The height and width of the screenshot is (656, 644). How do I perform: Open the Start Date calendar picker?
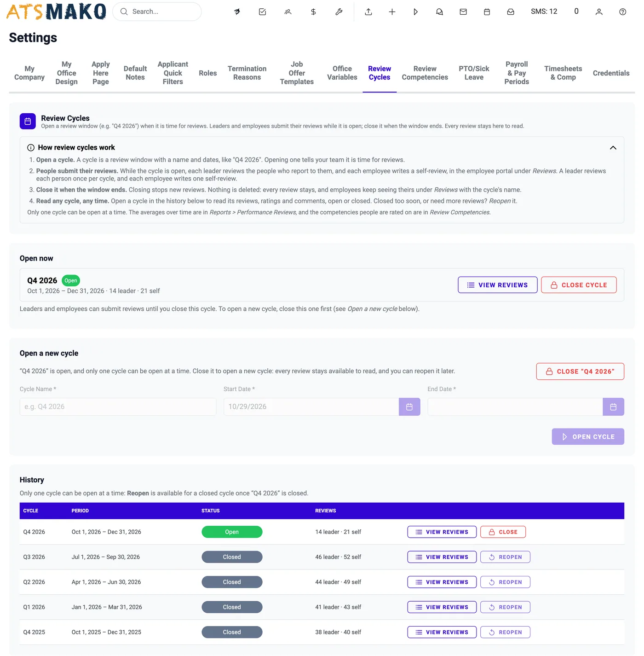(x=409, y=407)
